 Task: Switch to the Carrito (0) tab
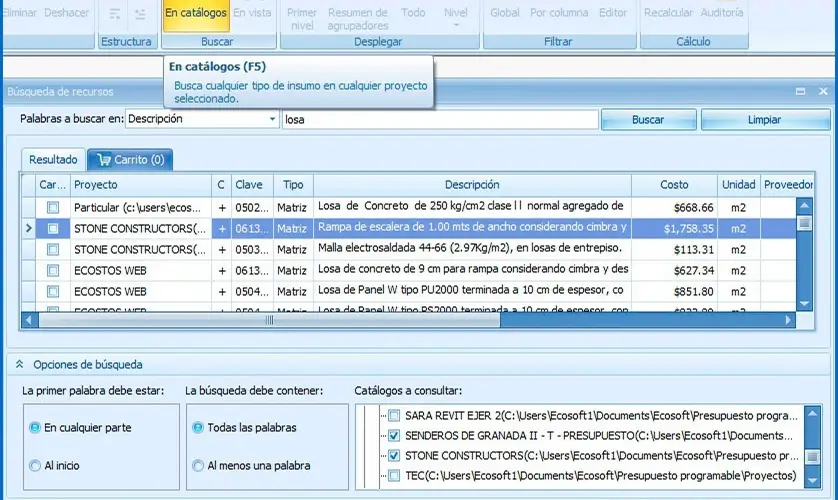[x=130, y=160]
